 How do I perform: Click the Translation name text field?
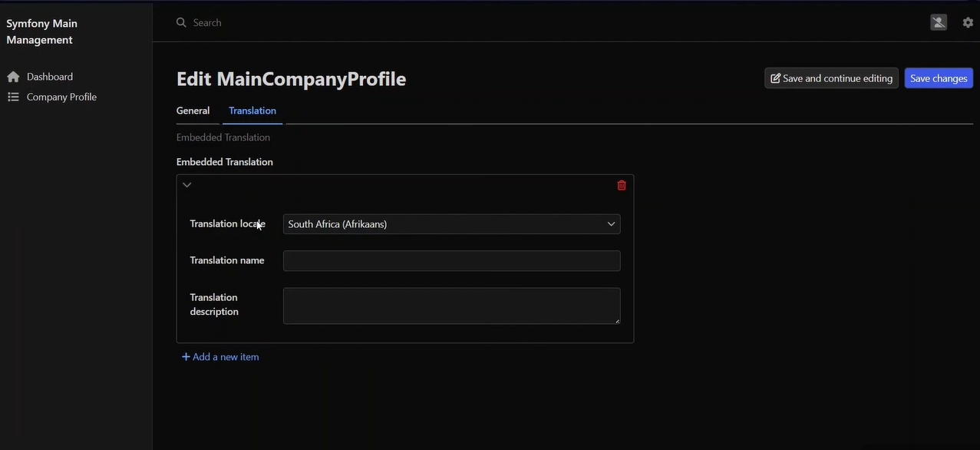[451, 261]
